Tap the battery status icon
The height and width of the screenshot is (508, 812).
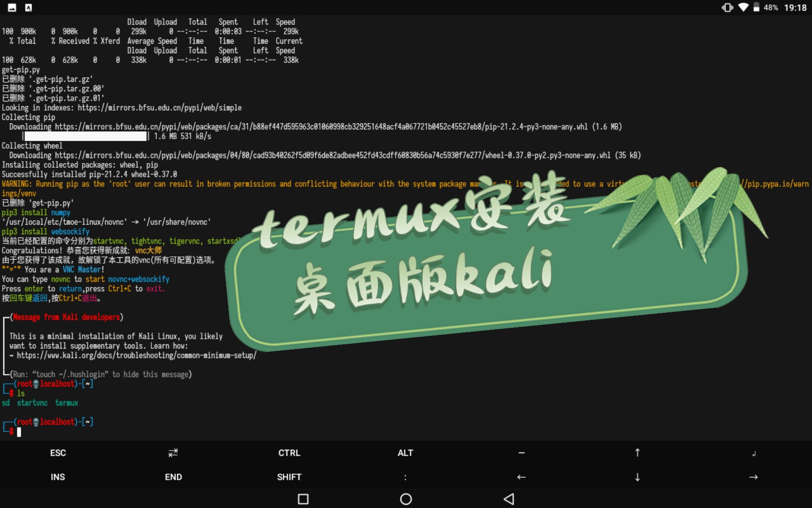tap(756, 8)
